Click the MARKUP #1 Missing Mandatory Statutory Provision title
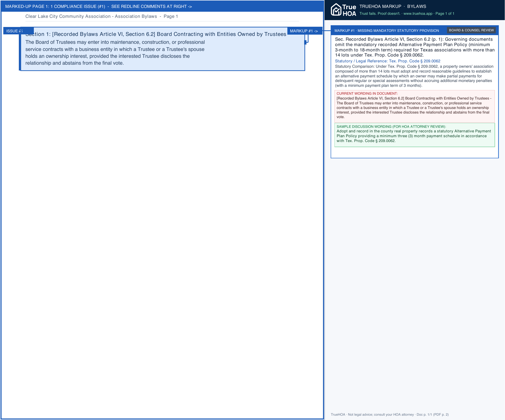 [387, 31]
